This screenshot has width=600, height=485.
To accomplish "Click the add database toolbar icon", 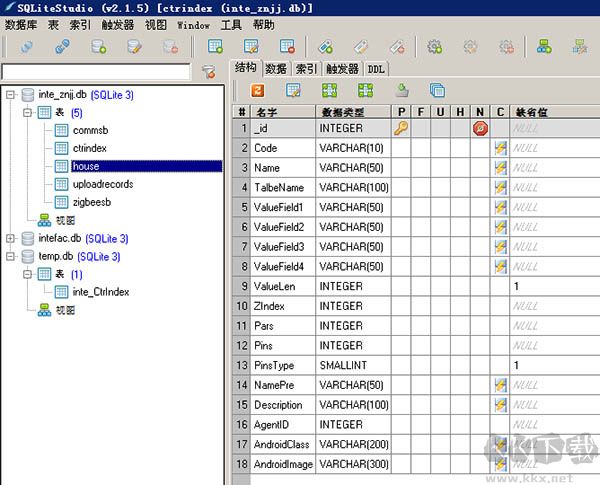I will [99, 46].
